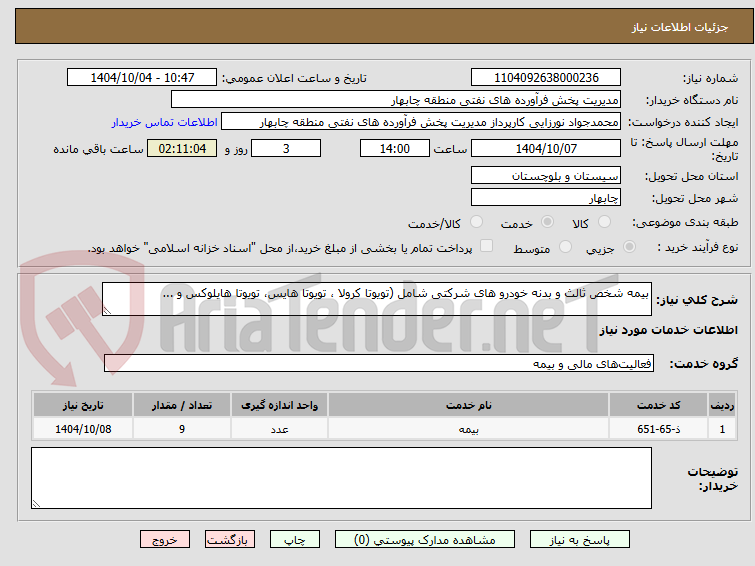This screenshot has width=755, height=566.
Task: Click the service name cell بیمه
Action: (469, 429)
